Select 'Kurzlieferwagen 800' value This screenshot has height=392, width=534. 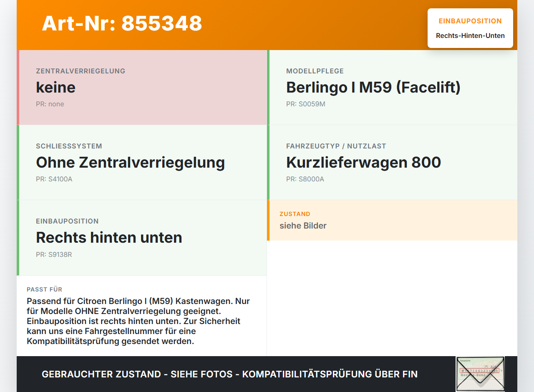364,162
